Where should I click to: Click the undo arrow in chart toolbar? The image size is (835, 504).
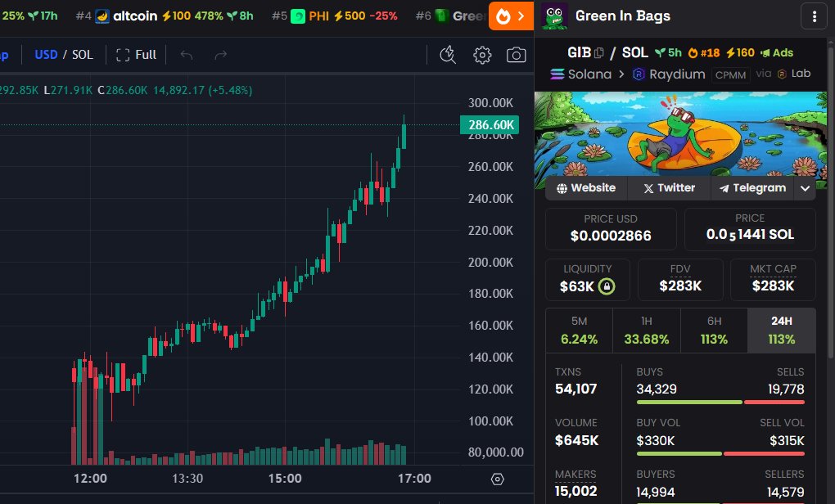(187, 55)
